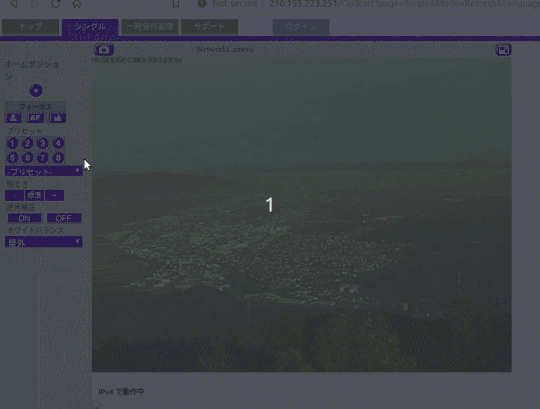Go to preset 1
Viewport: 540px width, 409px height.
point(12,143)
